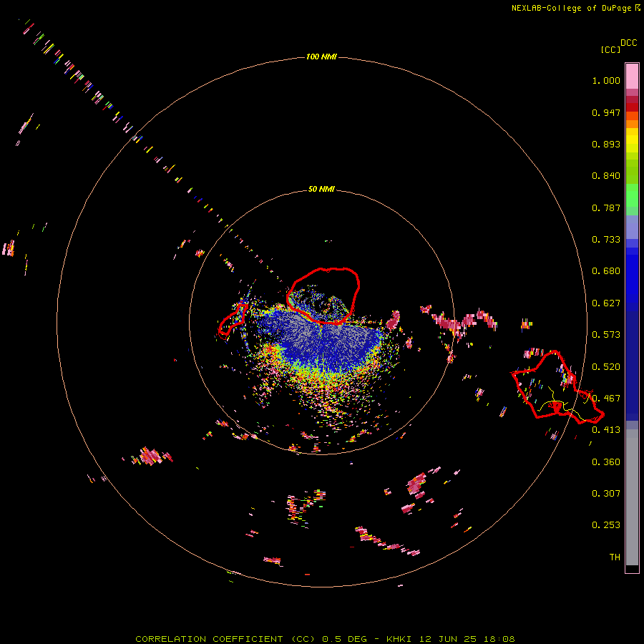The width and height of the screenshot is (644, 644).
Task: Click the 0.360 value on color scale
Action: point(606,462)
